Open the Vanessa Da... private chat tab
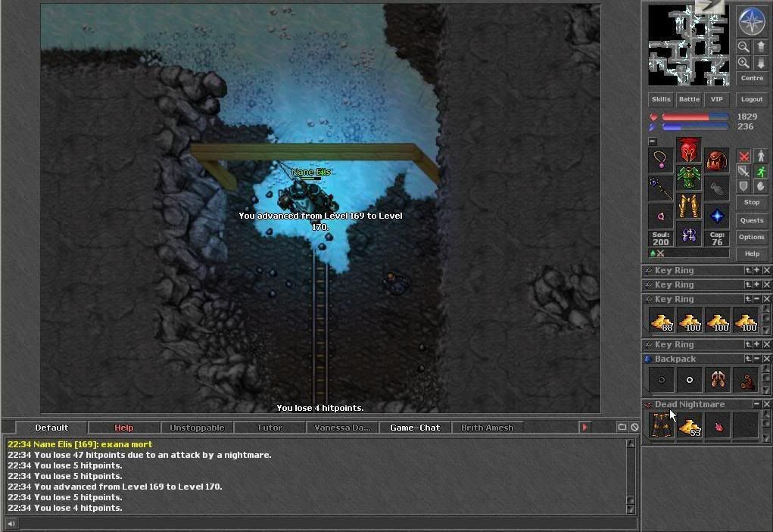 (342, 428)
